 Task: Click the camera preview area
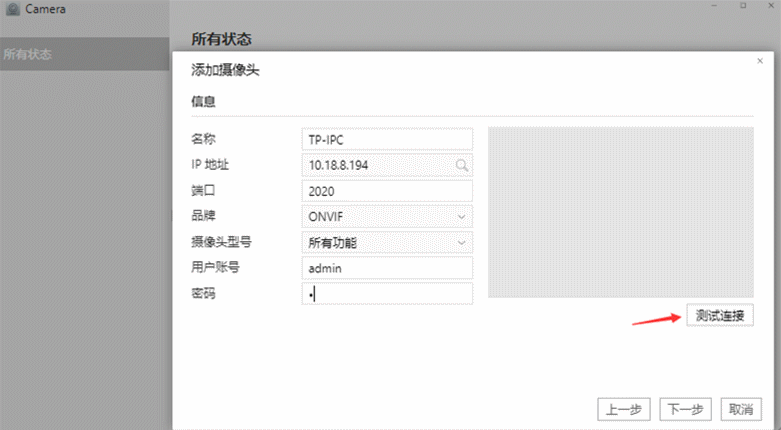[621, 212]
